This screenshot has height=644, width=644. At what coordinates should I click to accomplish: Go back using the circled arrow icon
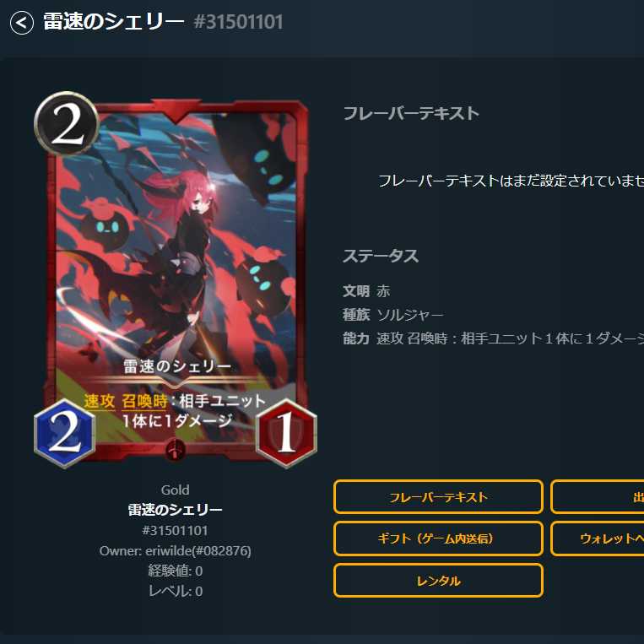(x=22, y=23)
